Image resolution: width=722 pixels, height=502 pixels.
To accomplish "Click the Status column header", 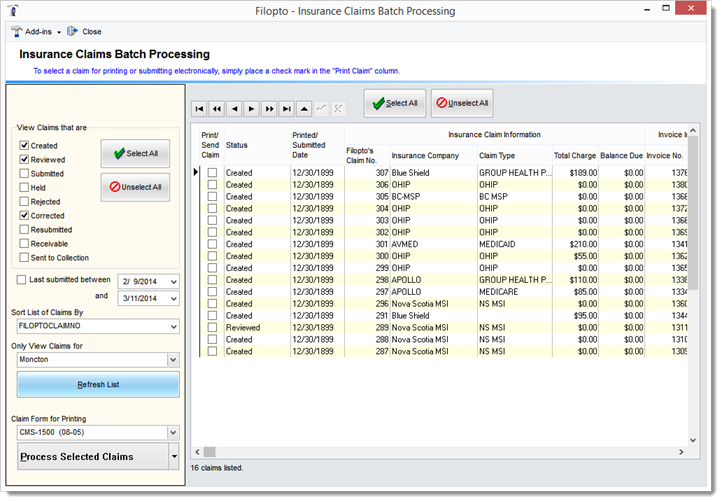I will pos(257,145).
